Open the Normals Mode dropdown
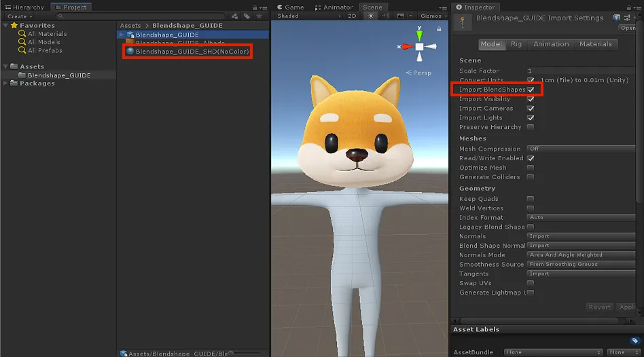Image resolution: width=644 pixels, height=357 pixels. pos(581,255)
